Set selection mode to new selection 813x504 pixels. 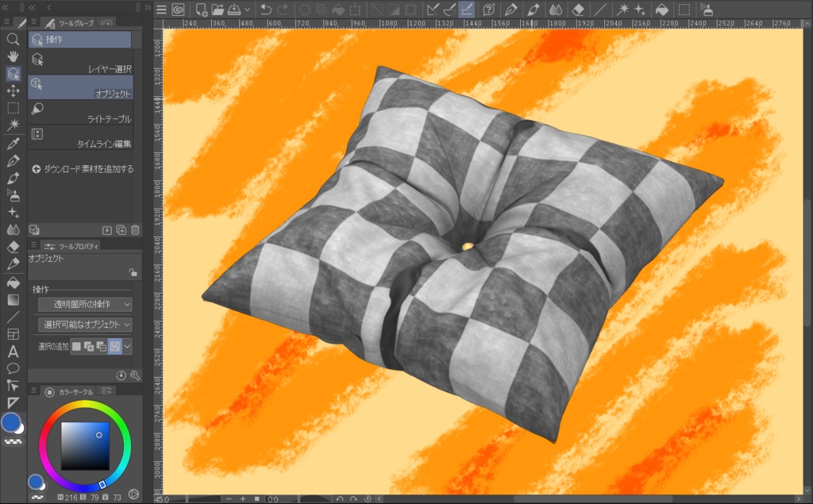click(77, 346)
